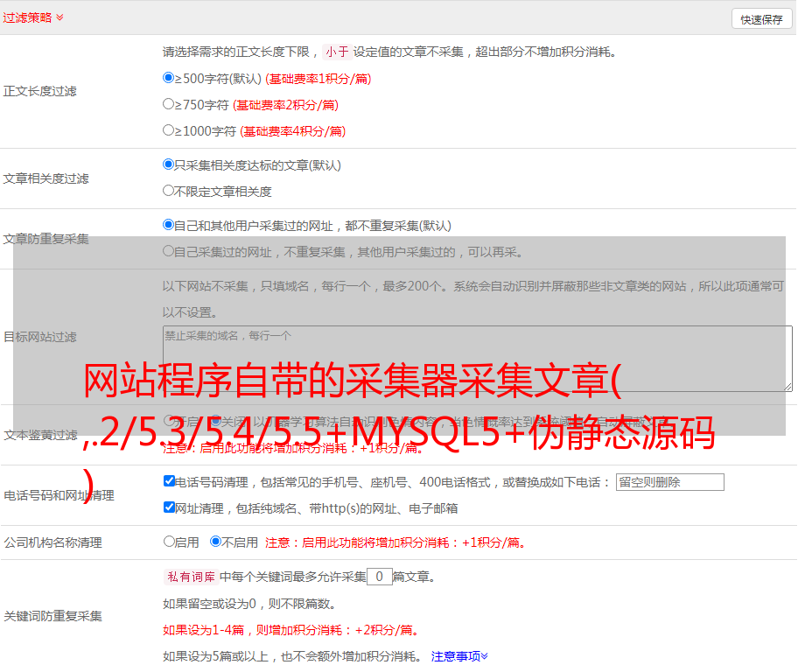The height and width of the screenshot is (672, 798).
Task: Click the 文章相关度过滤 row label
Action: (45, 178)
